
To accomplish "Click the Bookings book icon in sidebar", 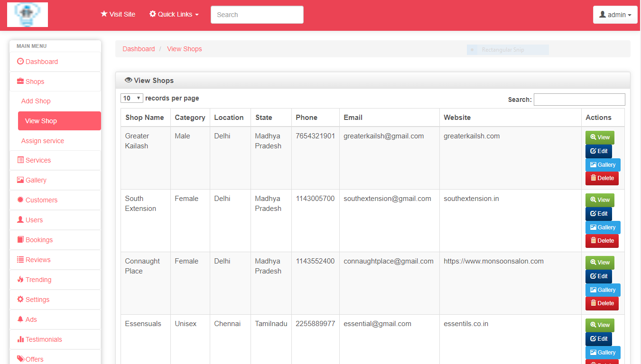I will (20, 240).
